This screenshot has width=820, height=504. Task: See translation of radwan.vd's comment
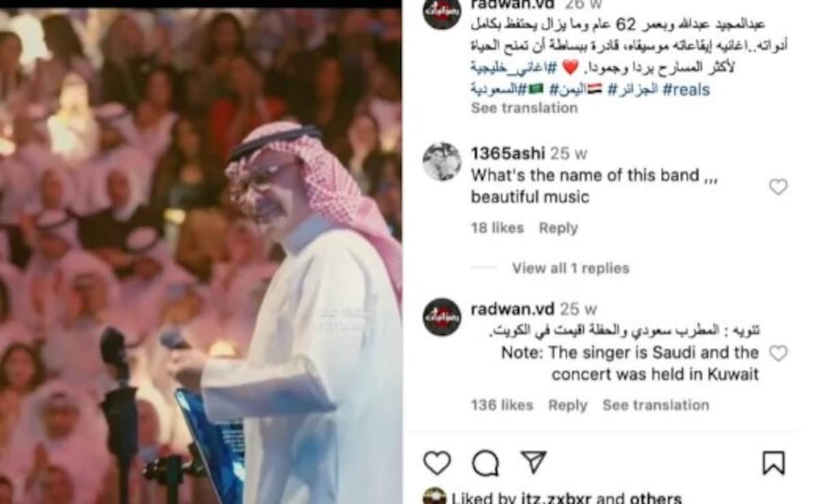[x=655, y=405]
